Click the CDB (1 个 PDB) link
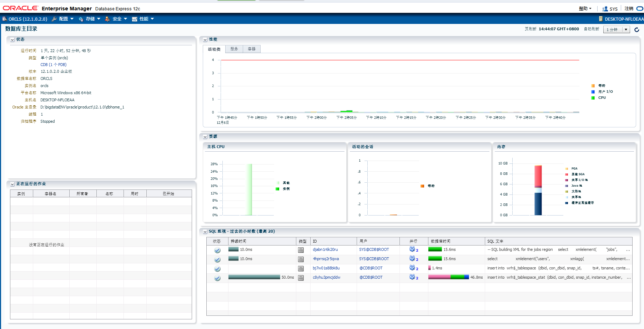Screen dimensions: 644x329 coord(53,65)
